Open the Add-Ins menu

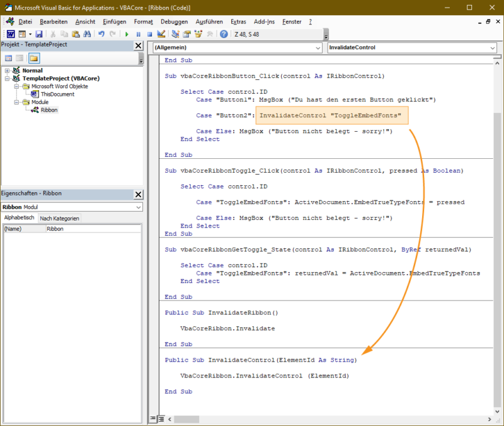pyautogui.click(x=263, y=21)
